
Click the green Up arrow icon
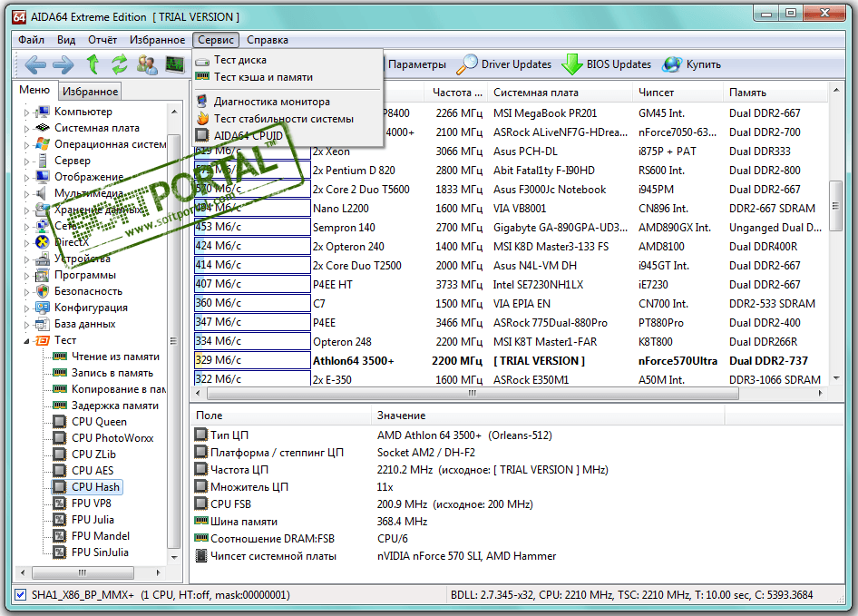(x=93, y=64)
